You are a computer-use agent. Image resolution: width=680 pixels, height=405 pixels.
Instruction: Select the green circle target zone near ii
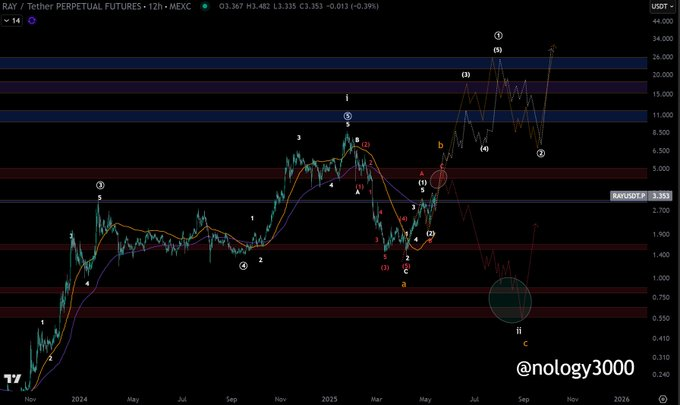click(510, 300)
